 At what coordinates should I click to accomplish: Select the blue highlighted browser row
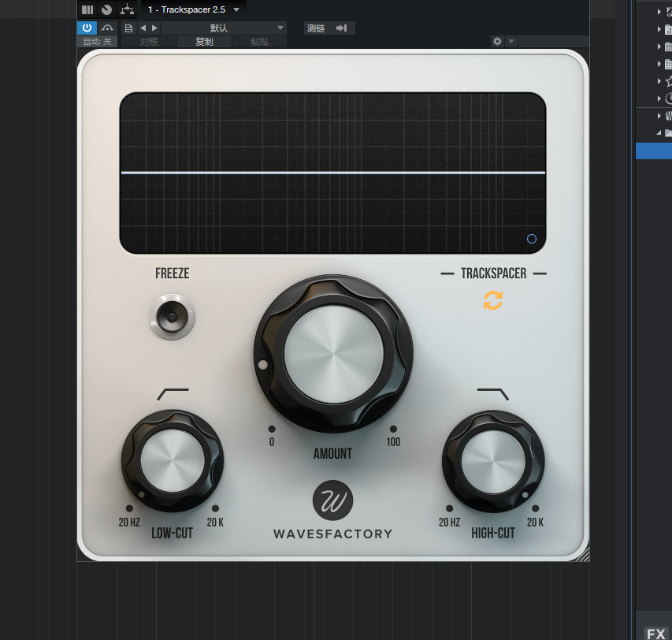click(x=654, y=151)
